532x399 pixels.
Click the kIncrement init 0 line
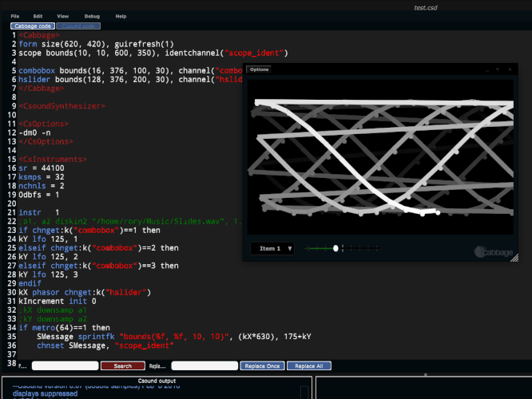pyautogui.click(x=58, y=301)
